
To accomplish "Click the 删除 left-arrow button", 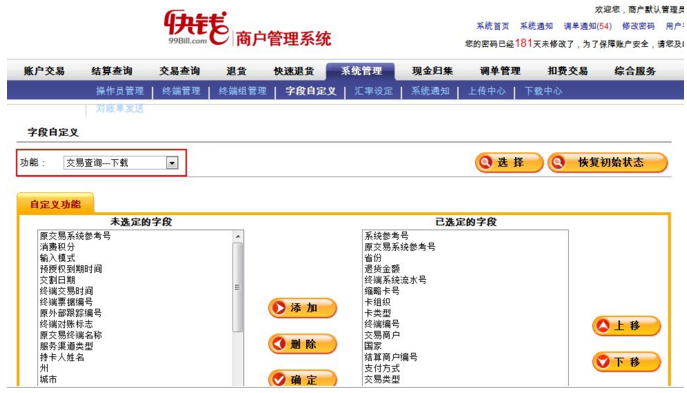I will pos(302,344).
